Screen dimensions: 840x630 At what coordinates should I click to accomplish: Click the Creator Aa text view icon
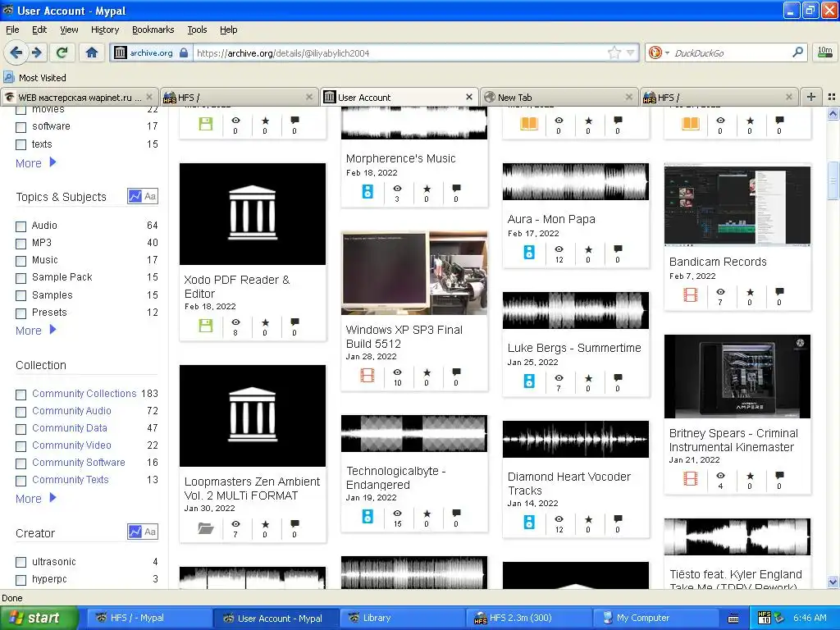point(151,532)
